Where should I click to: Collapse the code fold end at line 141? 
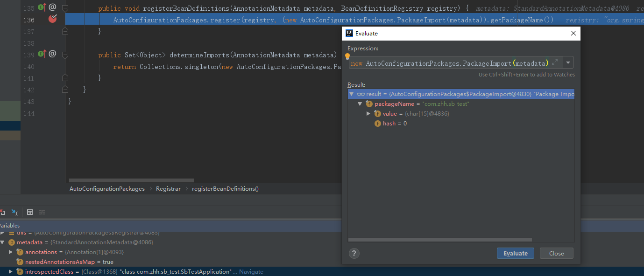point(65,78)
